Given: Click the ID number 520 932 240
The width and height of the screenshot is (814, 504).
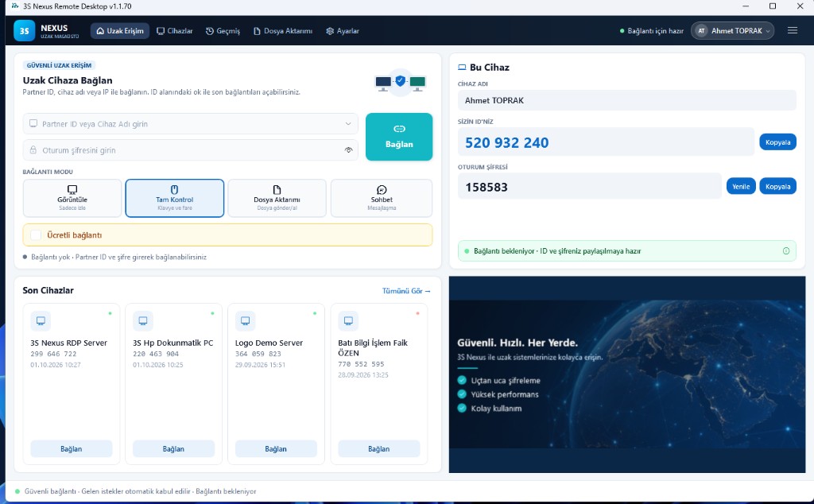Looking at the screenshot, I should (x=506, y=142).
